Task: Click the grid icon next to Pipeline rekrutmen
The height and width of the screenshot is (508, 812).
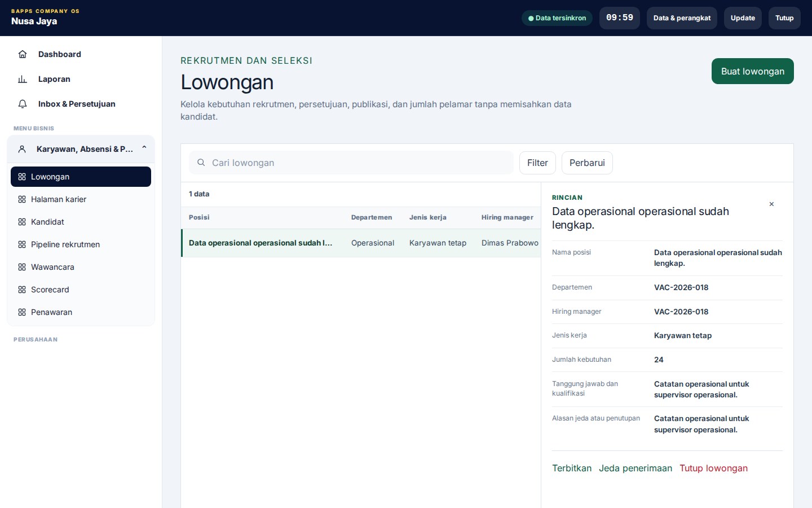Action: 22,244
